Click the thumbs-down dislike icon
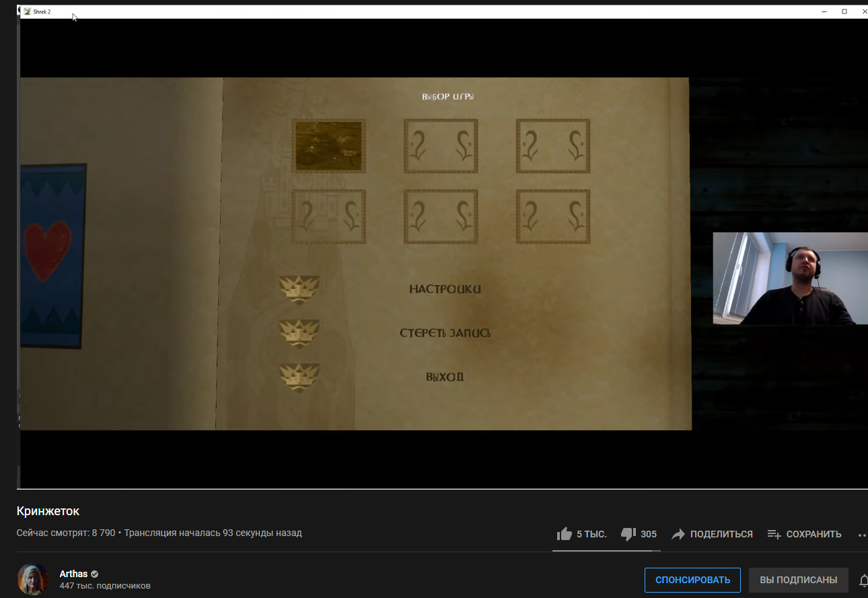 628,534
